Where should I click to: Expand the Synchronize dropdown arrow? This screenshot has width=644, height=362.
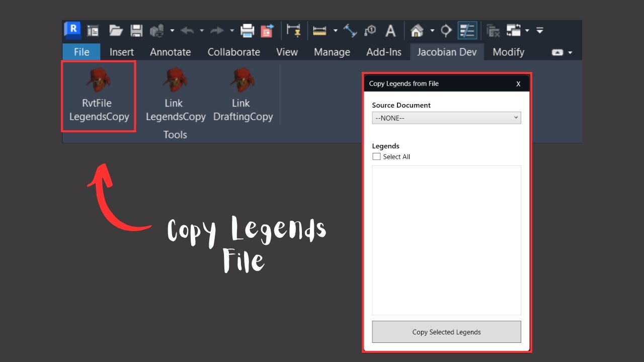tap(172, 31)
